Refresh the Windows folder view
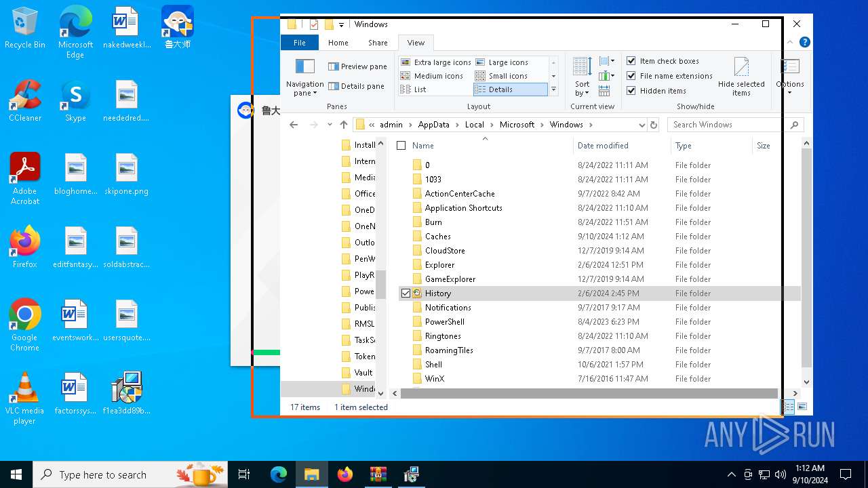This screenshot has height=488, width=868. [654, 125]
